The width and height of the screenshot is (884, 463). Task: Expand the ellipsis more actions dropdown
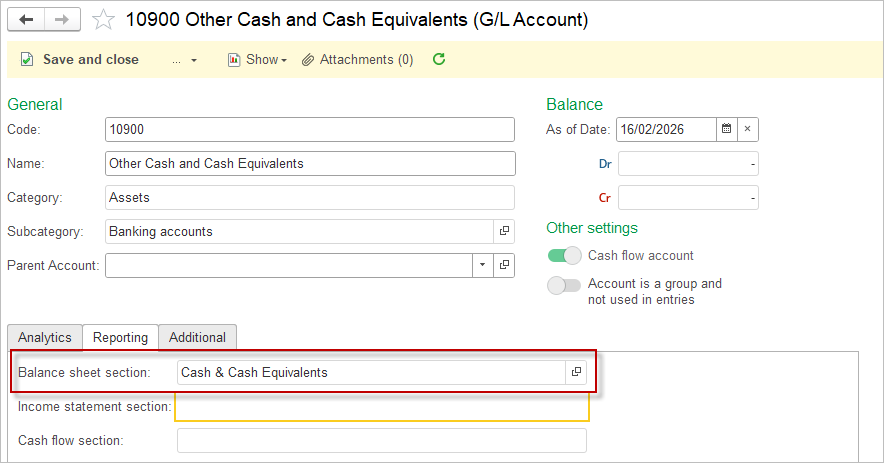pos(184,60)
